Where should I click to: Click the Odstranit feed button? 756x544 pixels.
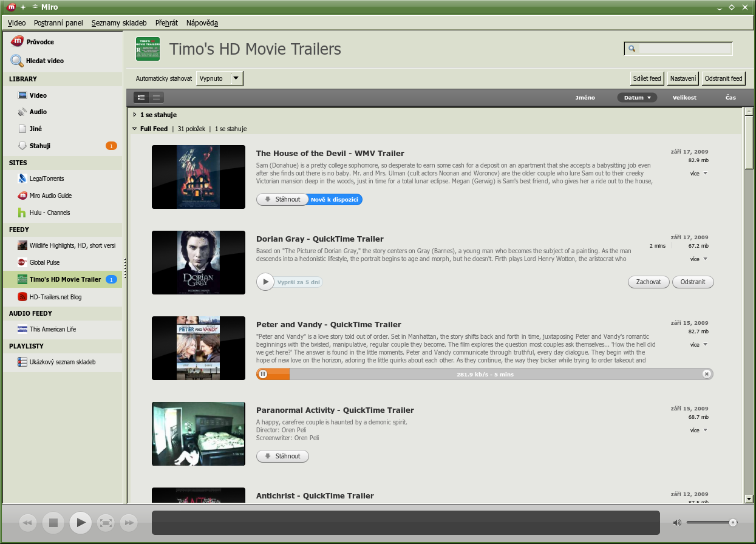[724, 78]
